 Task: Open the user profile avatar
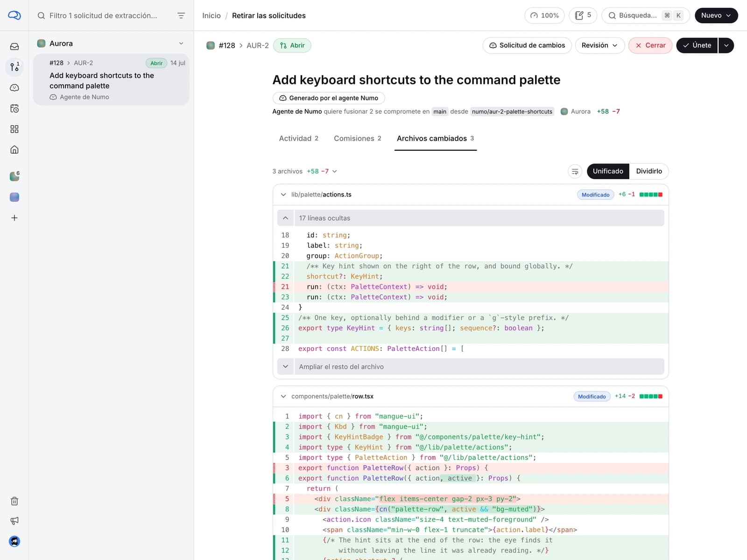[x=14, y=541]
